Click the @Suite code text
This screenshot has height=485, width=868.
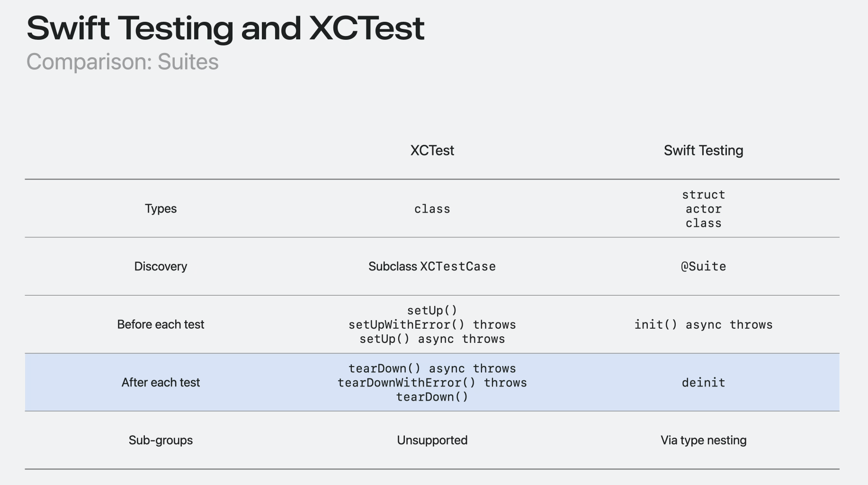(x=703, y=267)
